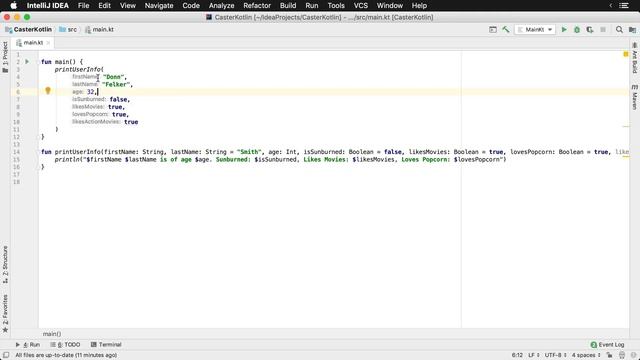This screenshot has width=640, height=360.
Task: Open the Structure tool window side tab
Action: tap(5, 264)
